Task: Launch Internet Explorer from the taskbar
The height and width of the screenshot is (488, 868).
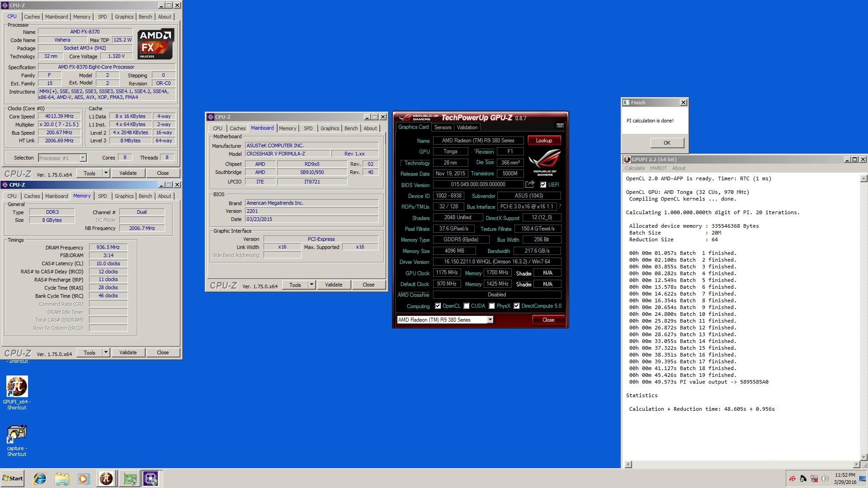Action: coord(40,479)
